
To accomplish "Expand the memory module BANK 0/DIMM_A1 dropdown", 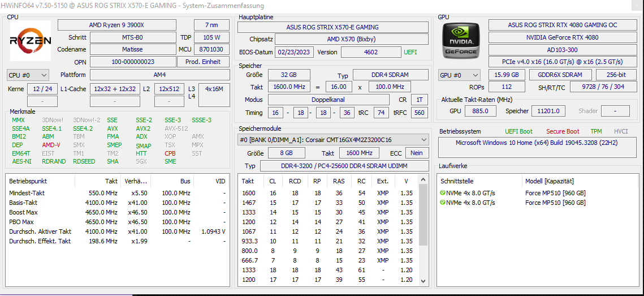I will [x=333, y=140].
